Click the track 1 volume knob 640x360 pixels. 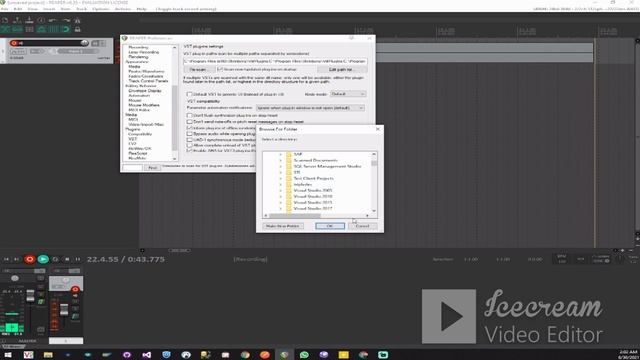[84, 43]
